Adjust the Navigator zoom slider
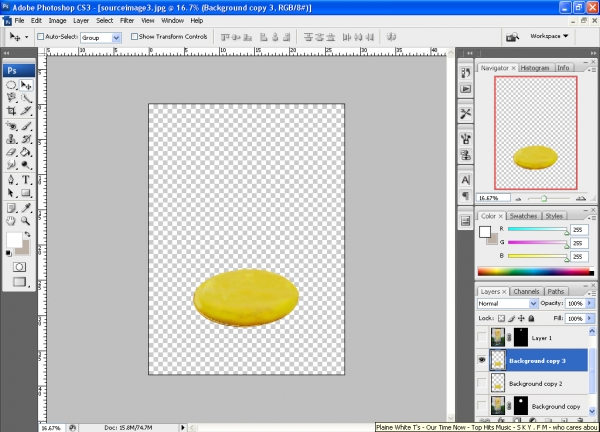600x432 pixels. pyautogui.click(x=544, y=198)
